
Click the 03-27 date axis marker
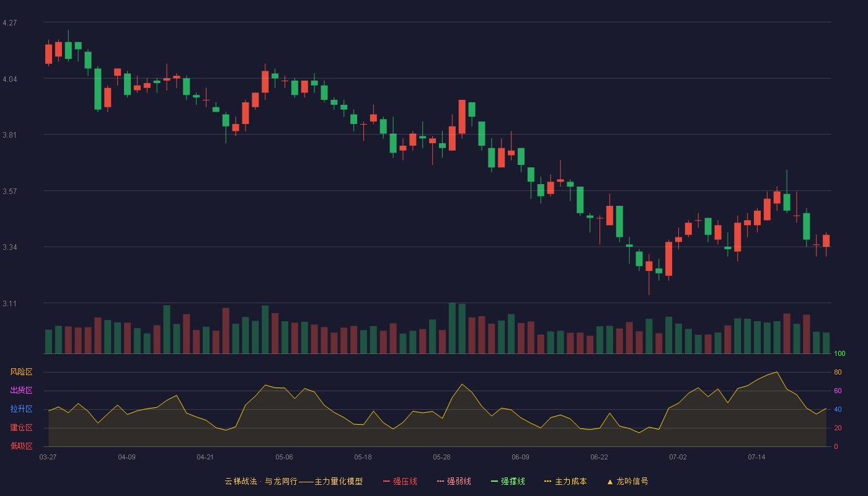[x=48, y=457]
